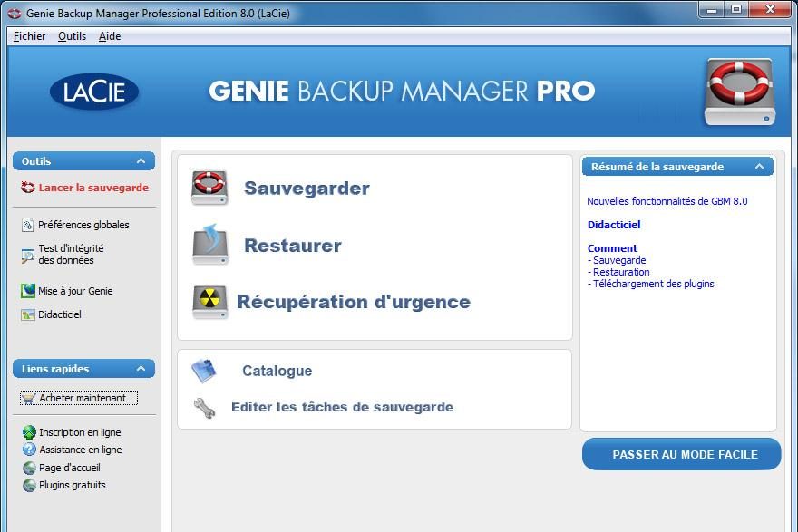Open the Fichier menu

coord(29,36)
